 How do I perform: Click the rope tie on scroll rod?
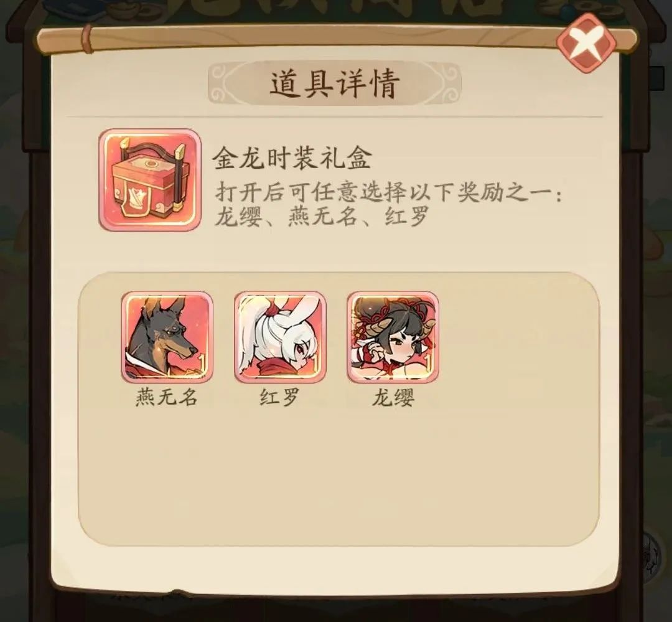coord(88,39)
